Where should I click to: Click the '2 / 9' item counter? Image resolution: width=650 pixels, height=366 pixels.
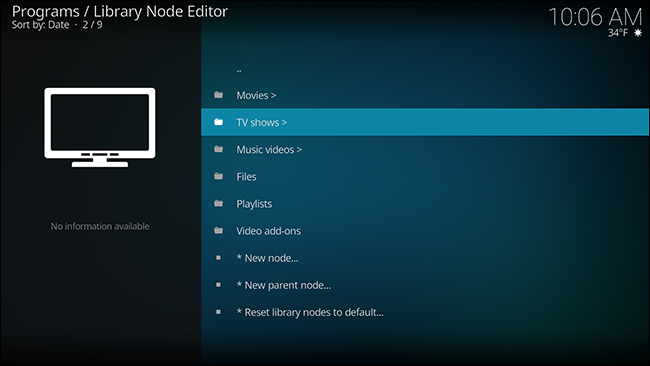(x=92, y=25)
